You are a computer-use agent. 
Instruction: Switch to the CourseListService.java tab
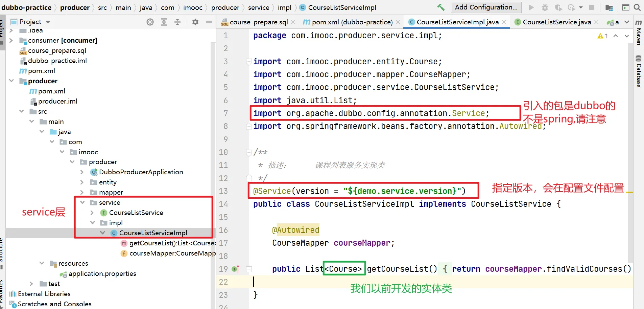pyautogui.click(x=556, y=22)
